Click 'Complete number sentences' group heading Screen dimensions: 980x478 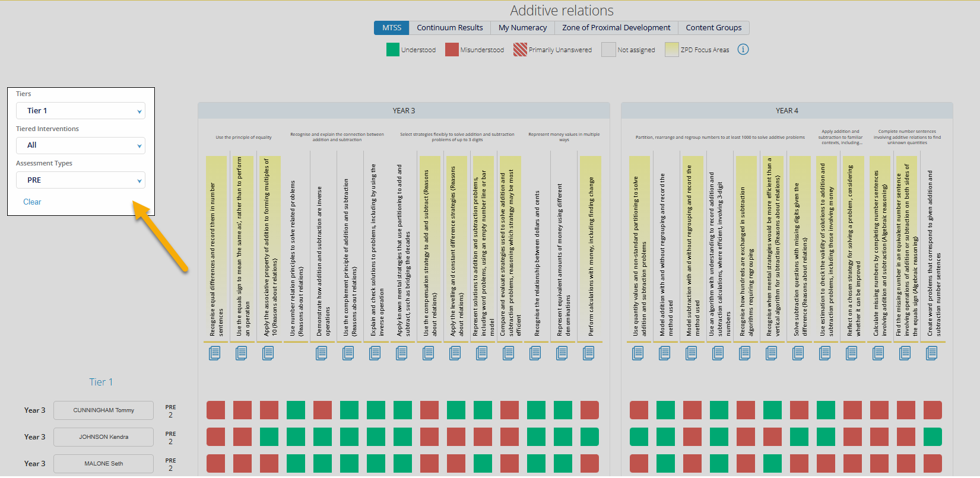907,137
